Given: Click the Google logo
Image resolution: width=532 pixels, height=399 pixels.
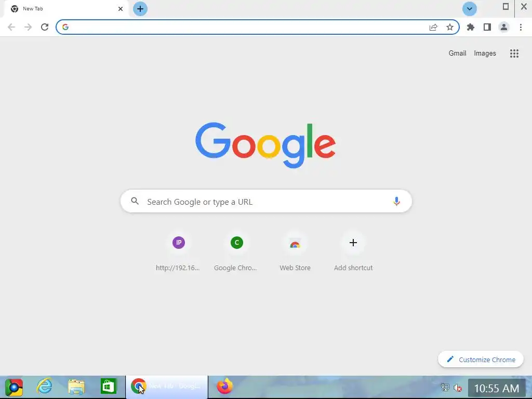Looking at the screenshot, I should (265, 145).
